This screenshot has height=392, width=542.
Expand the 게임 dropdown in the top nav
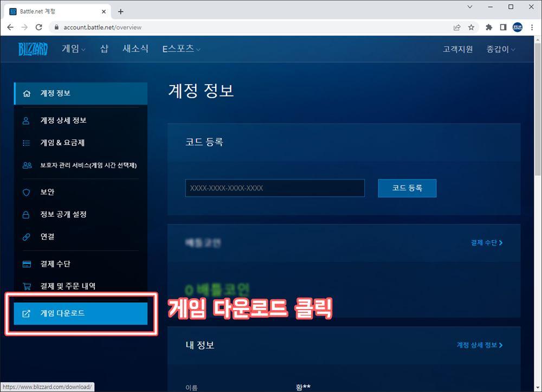pos(74,49)
